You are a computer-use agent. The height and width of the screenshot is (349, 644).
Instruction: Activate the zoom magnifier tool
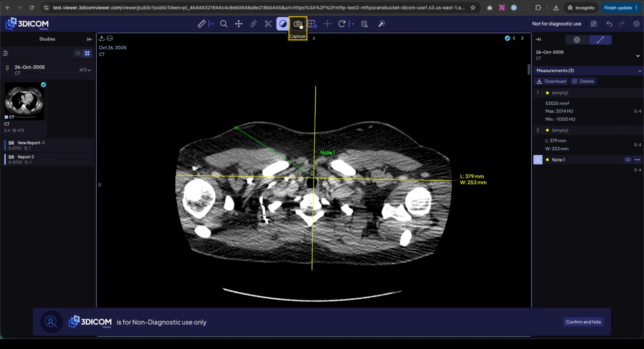point(224,24)
